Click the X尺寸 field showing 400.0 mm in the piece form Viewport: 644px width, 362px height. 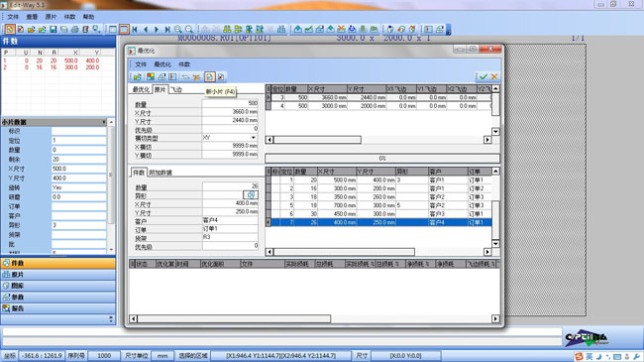click(230, 203)
